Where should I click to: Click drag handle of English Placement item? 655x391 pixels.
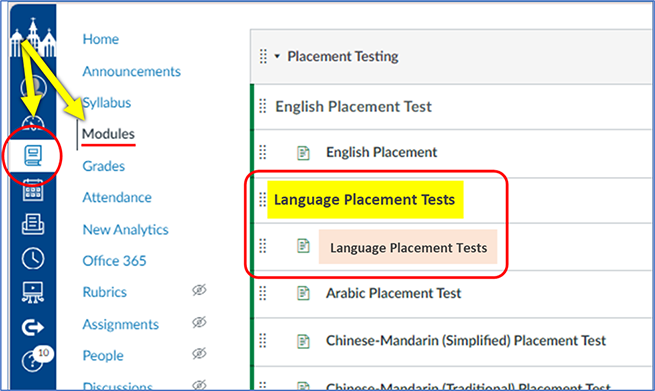click(x=263, y=152)
